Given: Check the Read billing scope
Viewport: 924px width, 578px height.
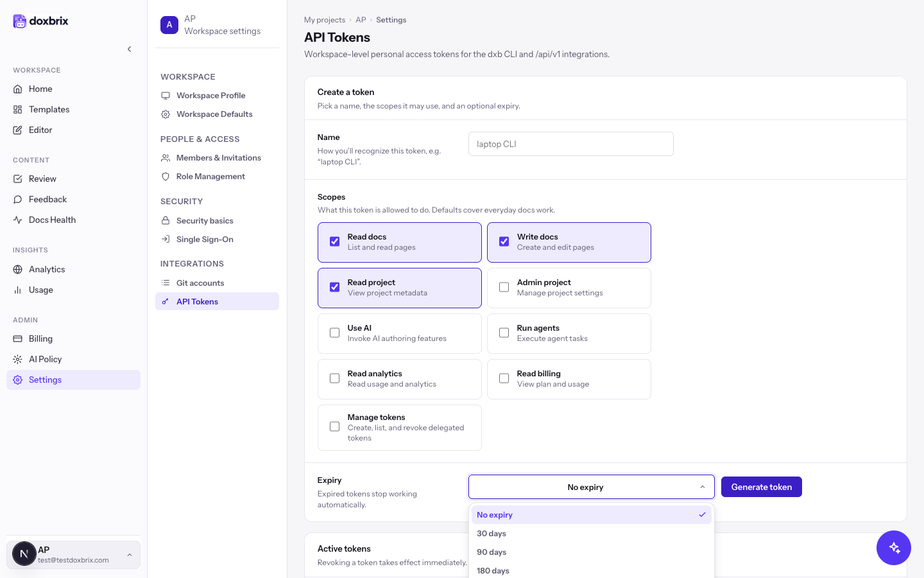Looking at the screenshot, I should pyautogui.click(x=504, y=378).
